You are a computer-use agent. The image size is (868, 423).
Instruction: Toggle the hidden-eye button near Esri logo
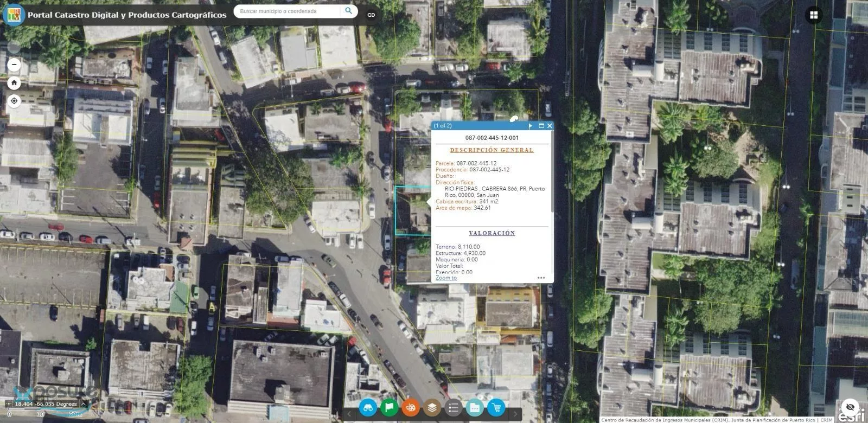(850, 407)
